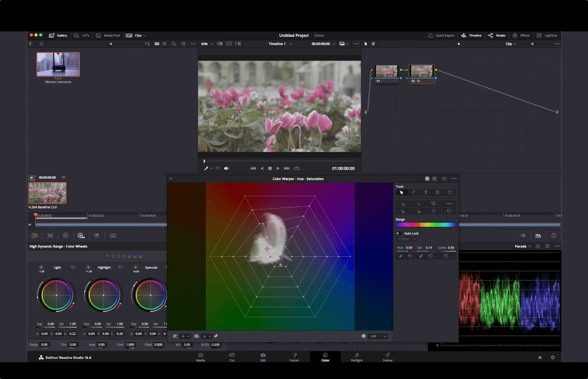The height and width of the screenshot is (379, 588).
Task: Toggle the Effects panel button
Action: (x=521, y=35)
